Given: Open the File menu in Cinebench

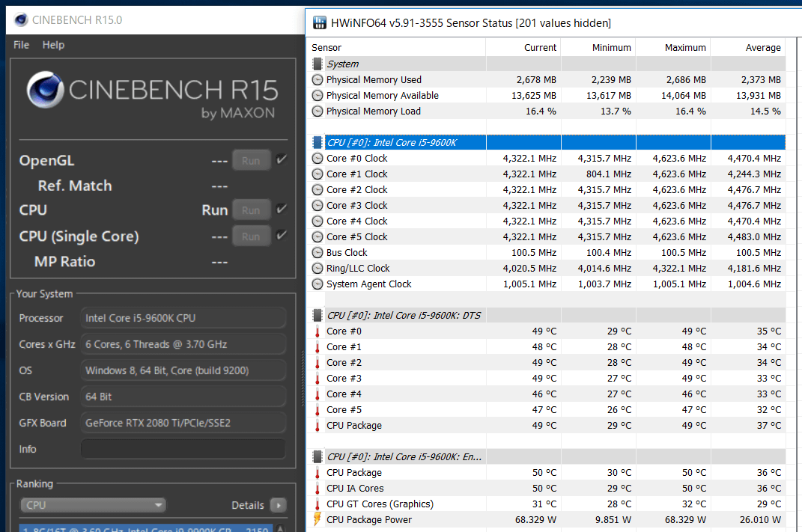Looking at the screenshot, I should (21, 45).
